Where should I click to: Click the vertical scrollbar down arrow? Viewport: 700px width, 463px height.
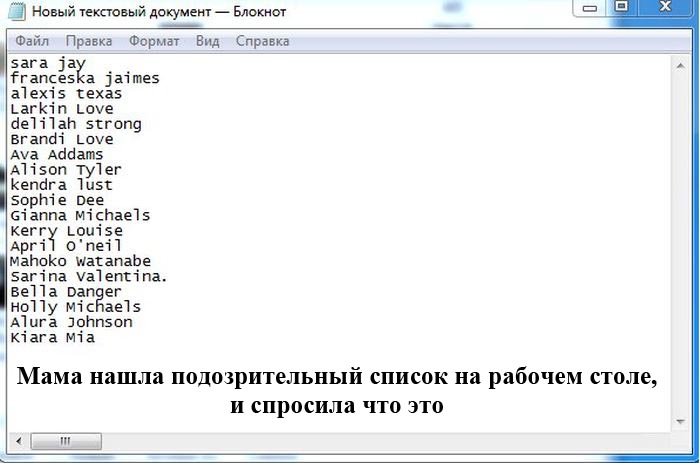coord(681,422)
